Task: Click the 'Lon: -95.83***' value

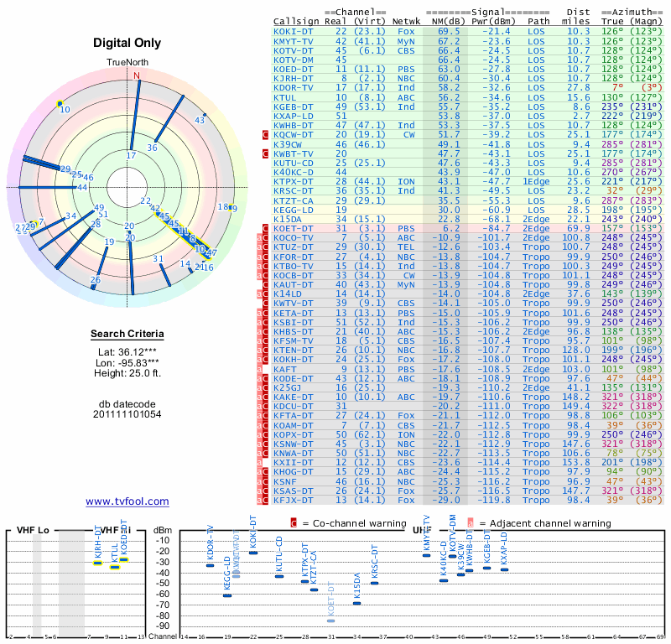Action: click(x=127, y=363)
